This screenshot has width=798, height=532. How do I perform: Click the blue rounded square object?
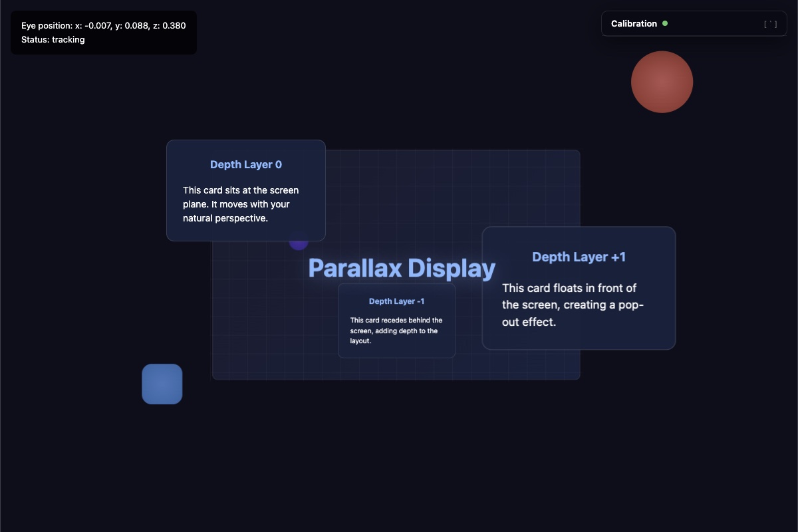click(162, 384)
